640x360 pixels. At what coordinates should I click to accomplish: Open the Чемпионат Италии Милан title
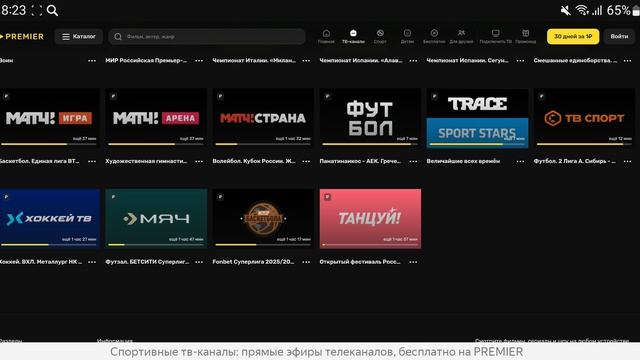pyautogui.click(x=254, y=60)
